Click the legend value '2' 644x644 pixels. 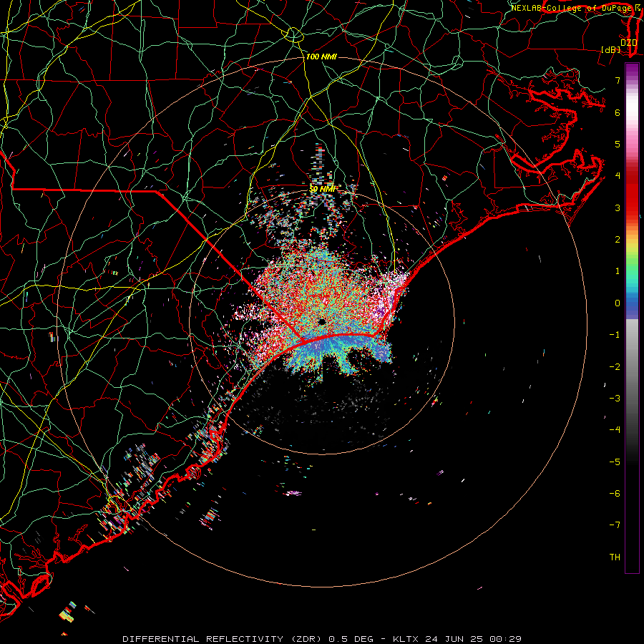coord(618,240)
